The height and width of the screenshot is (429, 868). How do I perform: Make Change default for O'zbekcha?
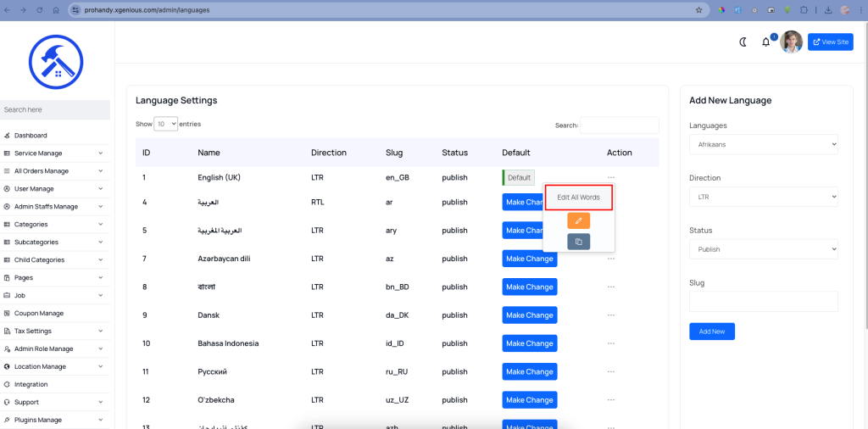tap(529, 400)
